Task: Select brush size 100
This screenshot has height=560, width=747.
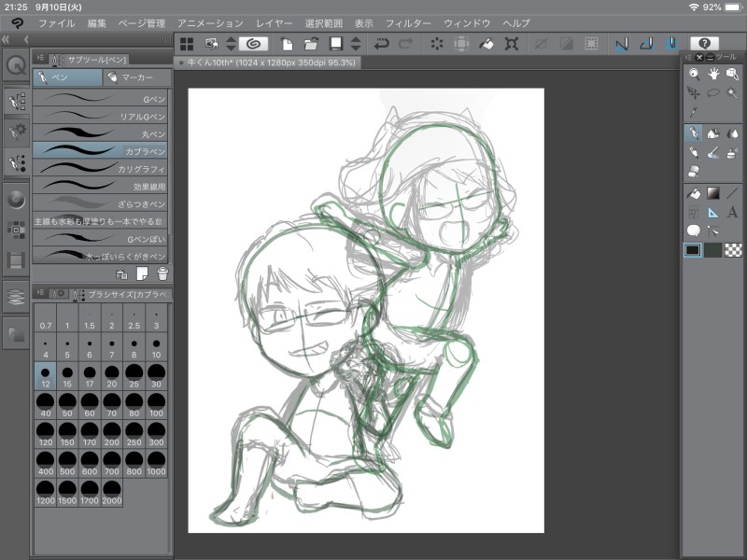Action: pyautogui.click(x=156, y=405)
